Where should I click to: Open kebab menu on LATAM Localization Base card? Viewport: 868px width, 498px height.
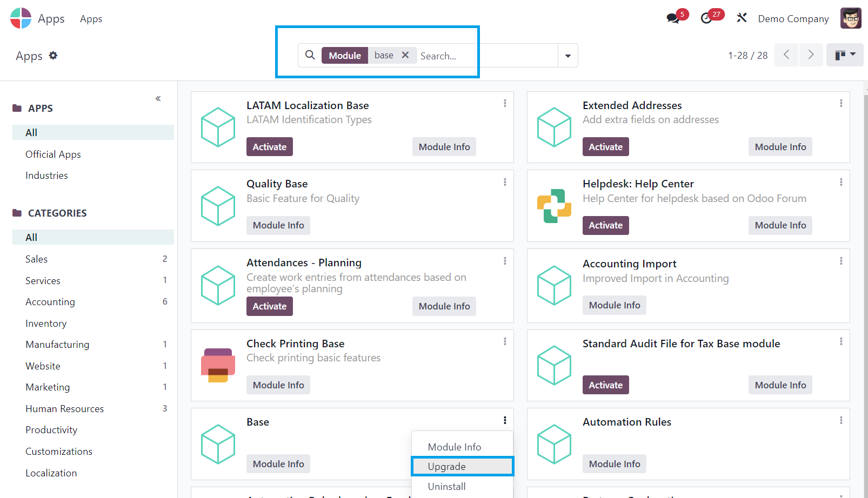(505, 103)
